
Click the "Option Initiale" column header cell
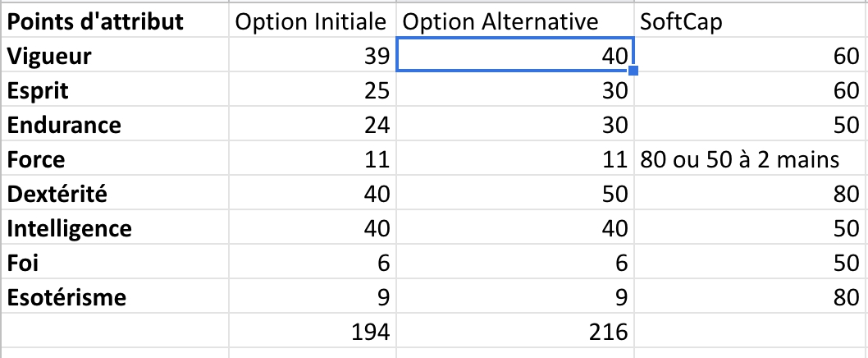(x=313, y=21)
